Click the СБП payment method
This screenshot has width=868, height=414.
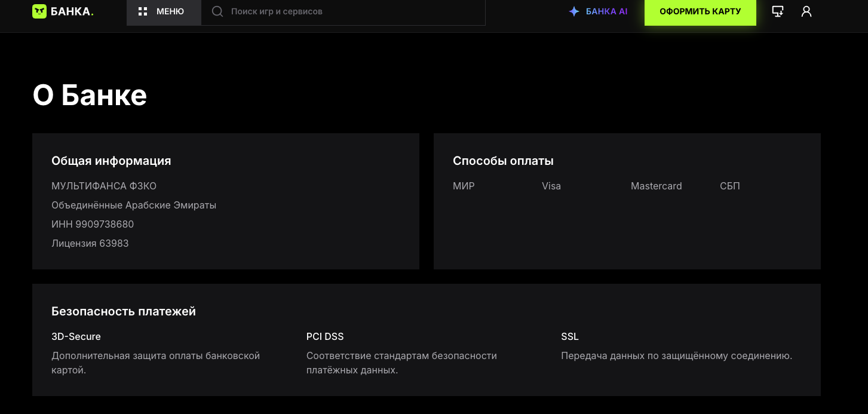click(x=730, y=186)
